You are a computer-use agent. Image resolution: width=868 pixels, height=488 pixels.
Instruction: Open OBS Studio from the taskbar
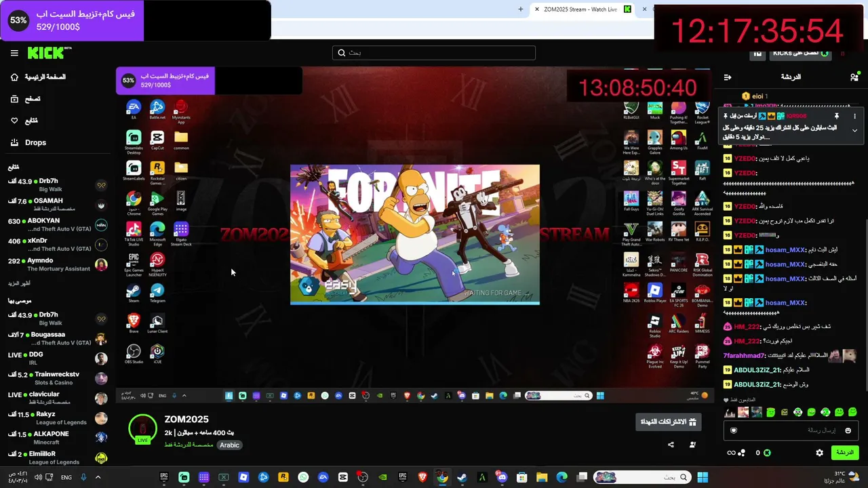[363, 477]
